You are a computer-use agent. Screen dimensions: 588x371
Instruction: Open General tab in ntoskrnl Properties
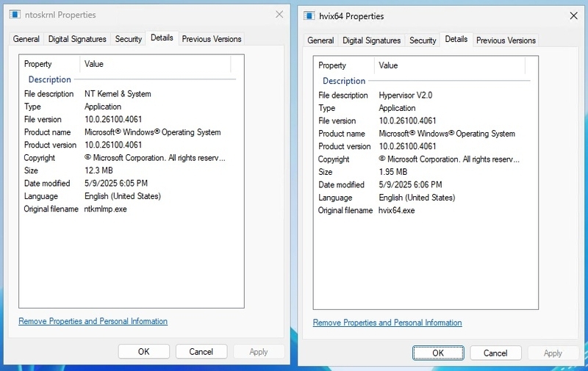26,39
